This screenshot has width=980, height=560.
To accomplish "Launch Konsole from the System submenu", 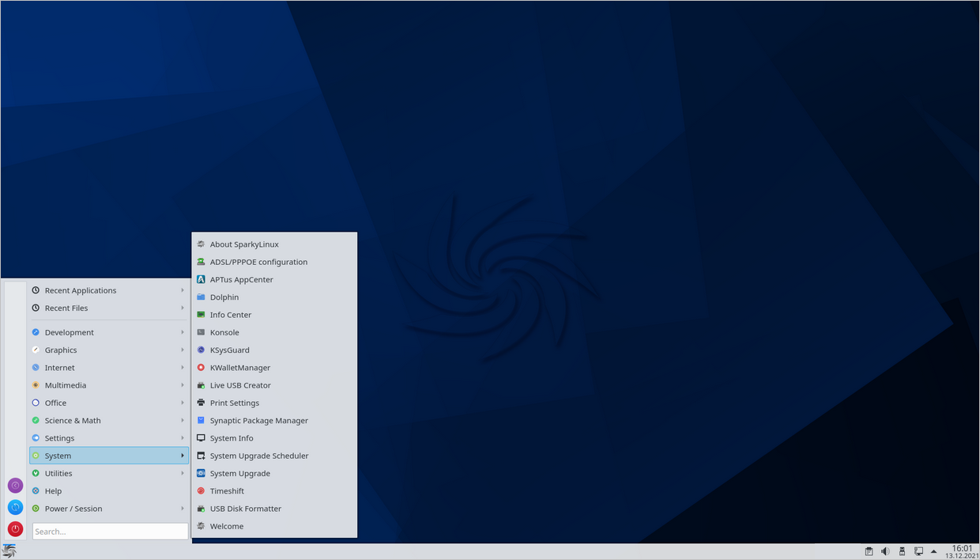I will click(224, 332).
